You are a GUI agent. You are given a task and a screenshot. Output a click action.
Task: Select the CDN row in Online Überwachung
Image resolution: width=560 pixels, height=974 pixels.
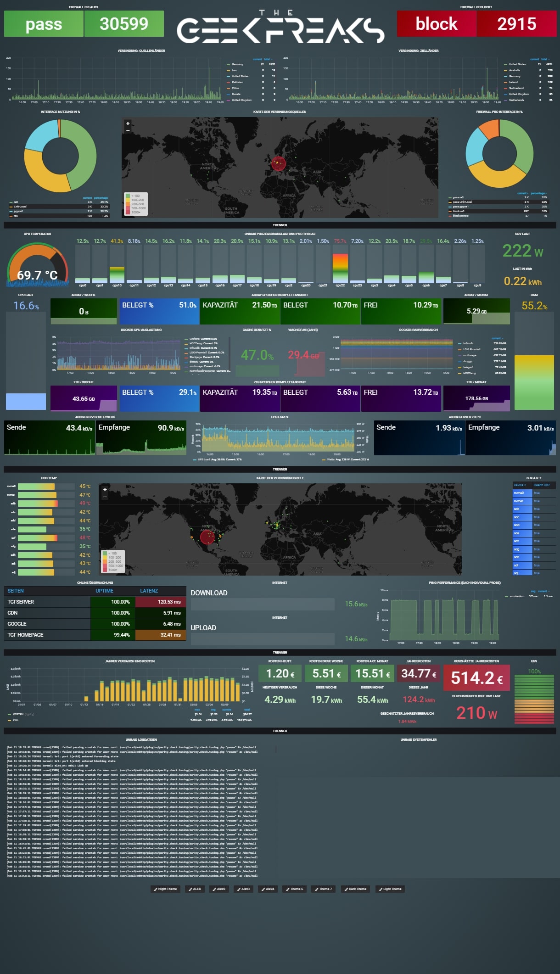coord(95,613)
